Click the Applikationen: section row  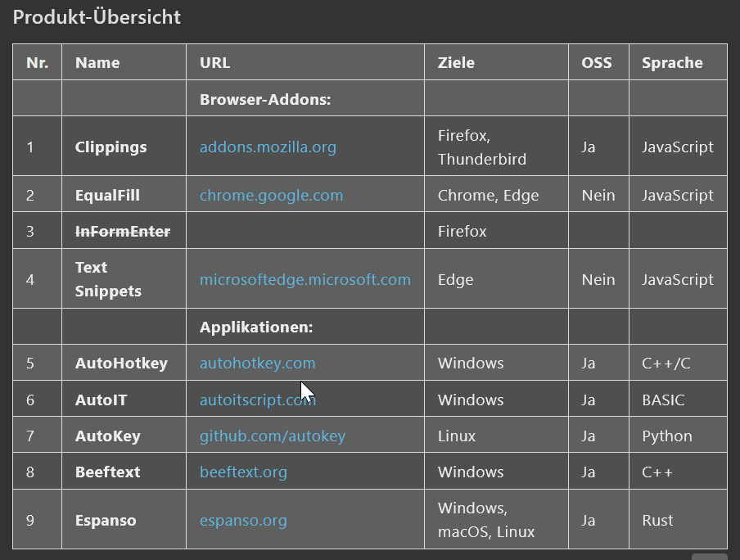256,327
